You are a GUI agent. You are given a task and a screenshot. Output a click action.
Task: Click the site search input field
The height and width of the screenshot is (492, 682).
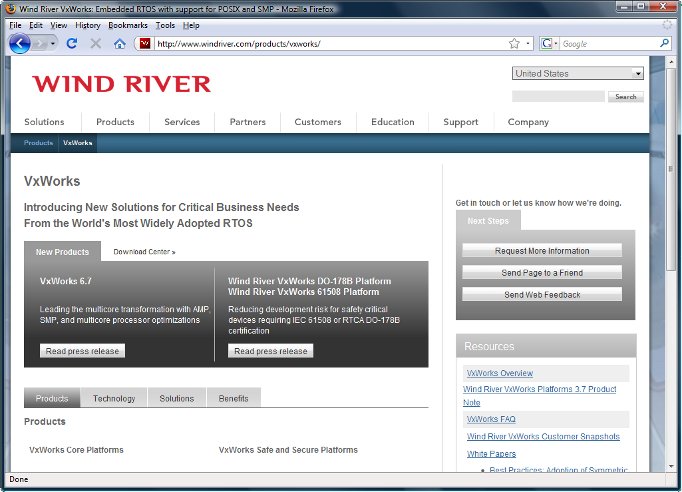(558, 97)
